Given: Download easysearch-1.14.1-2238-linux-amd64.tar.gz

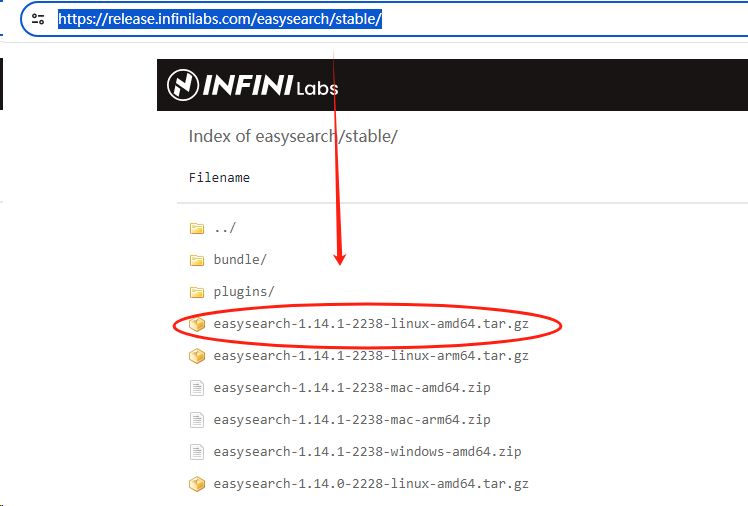Looking at the screenshot, I should click(x=371, y=324).
